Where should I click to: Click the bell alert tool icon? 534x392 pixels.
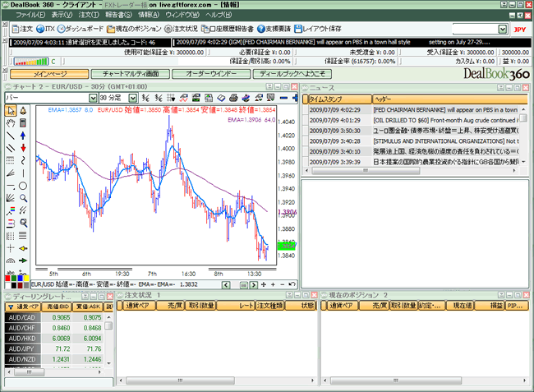click(x=23, y=111)
